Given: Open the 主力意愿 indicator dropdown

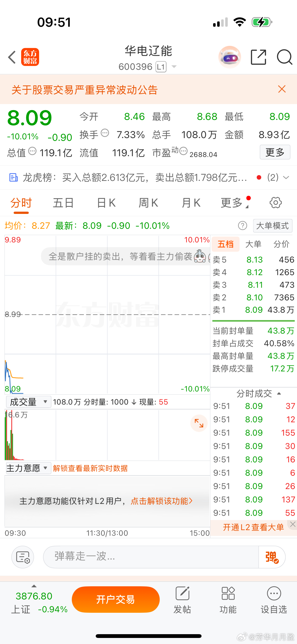Looking at the screenshot, I should (28, 468).
